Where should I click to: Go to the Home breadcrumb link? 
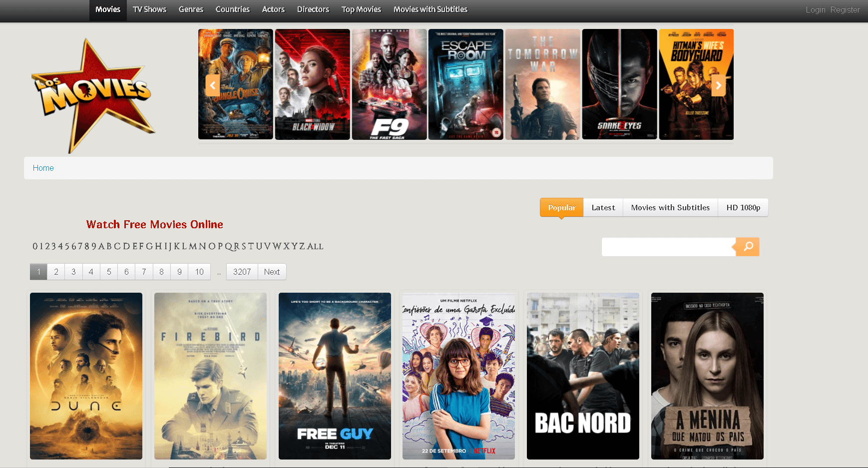[x=43, y=168]
